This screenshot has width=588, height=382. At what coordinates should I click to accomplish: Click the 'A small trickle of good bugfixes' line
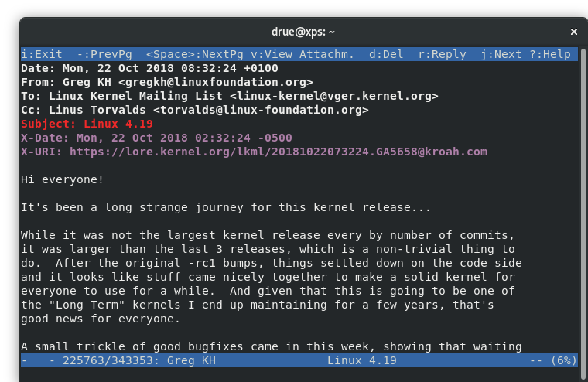271,346
